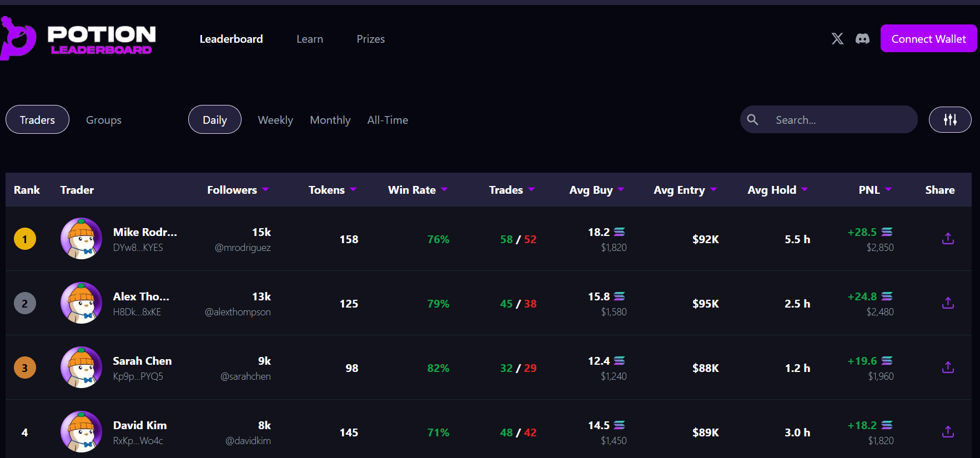Select the All-Time timeframe
Viewport: 980px width, 458px height.
[x=388, y=120]
